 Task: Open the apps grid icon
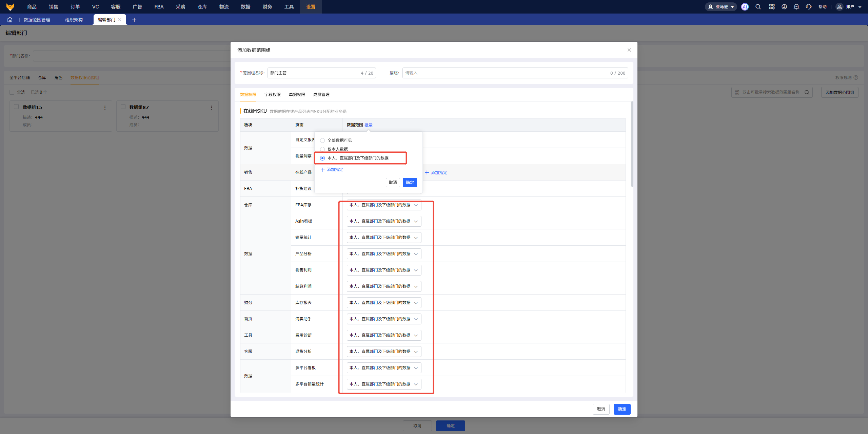[x=772, y=7]
